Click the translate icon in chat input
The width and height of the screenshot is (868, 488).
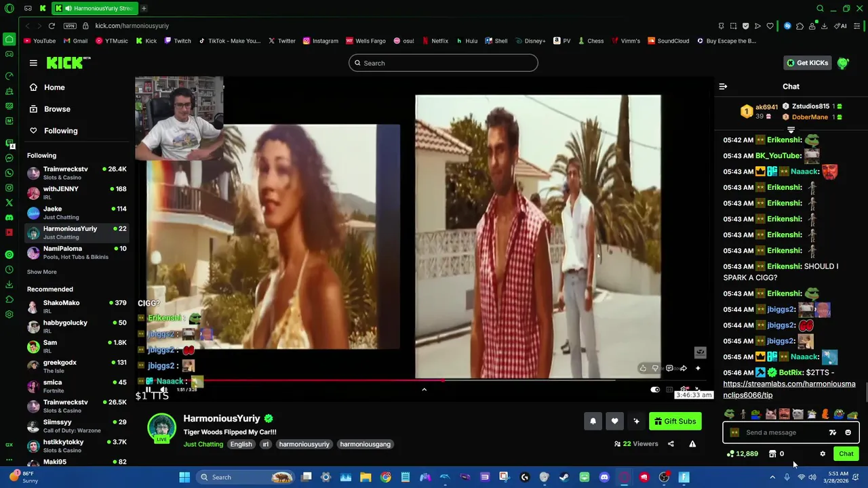point(833,432)
